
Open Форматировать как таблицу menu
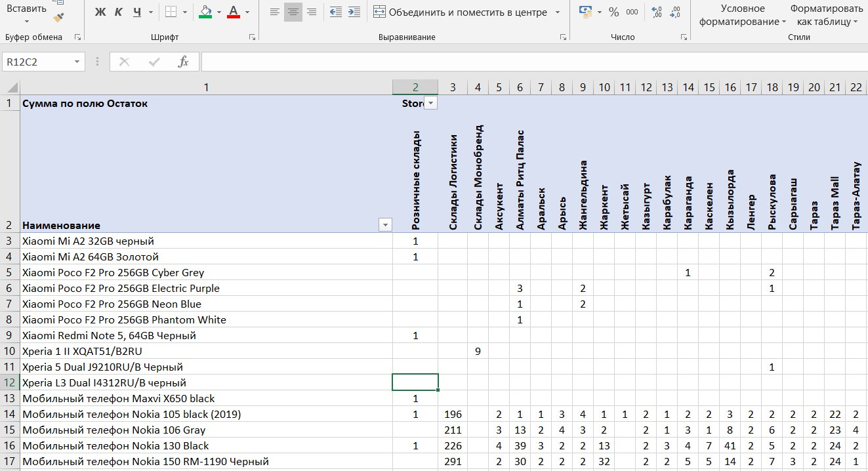point(827,15)
